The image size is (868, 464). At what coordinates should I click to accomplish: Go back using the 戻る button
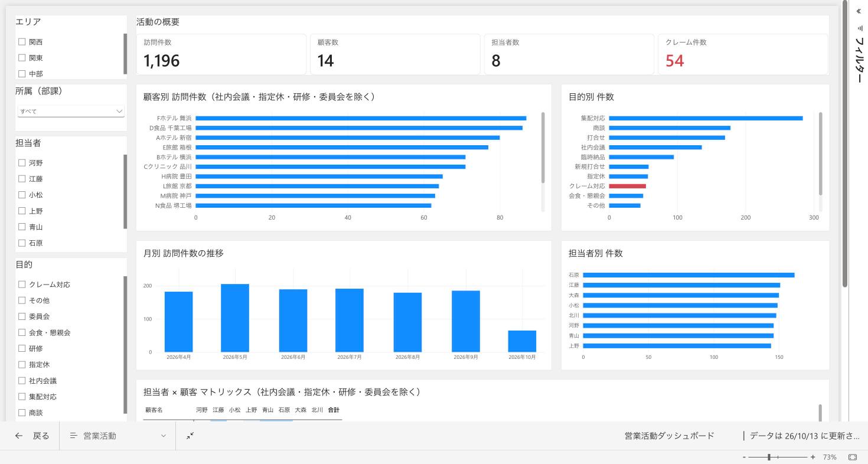[32, 436]
